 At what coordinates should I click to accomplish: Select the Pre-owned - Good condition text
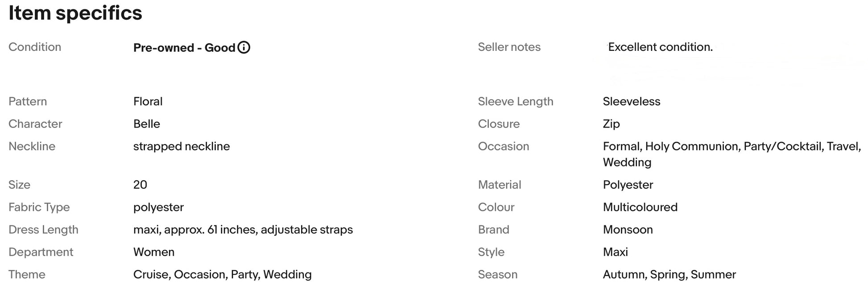point(184,48)
